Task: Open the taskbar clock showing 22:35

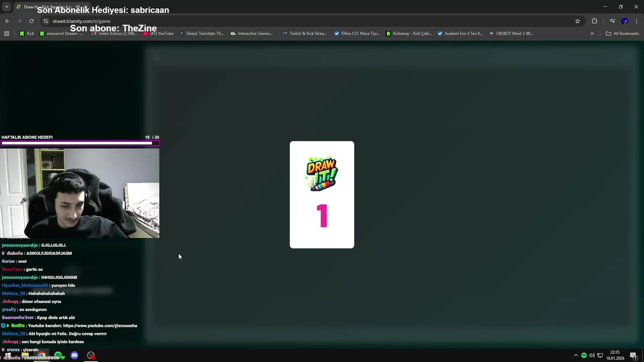Action: 615,355
